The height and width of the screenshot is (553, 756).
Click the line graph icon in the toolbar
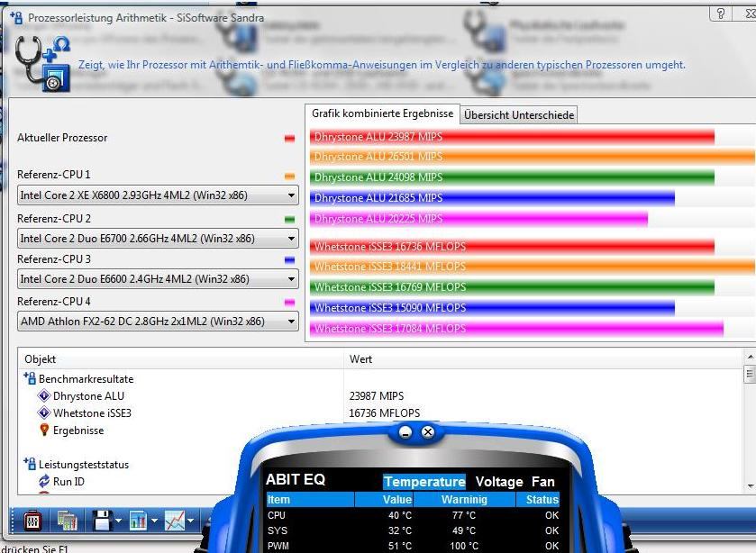[x=175, y=521]
